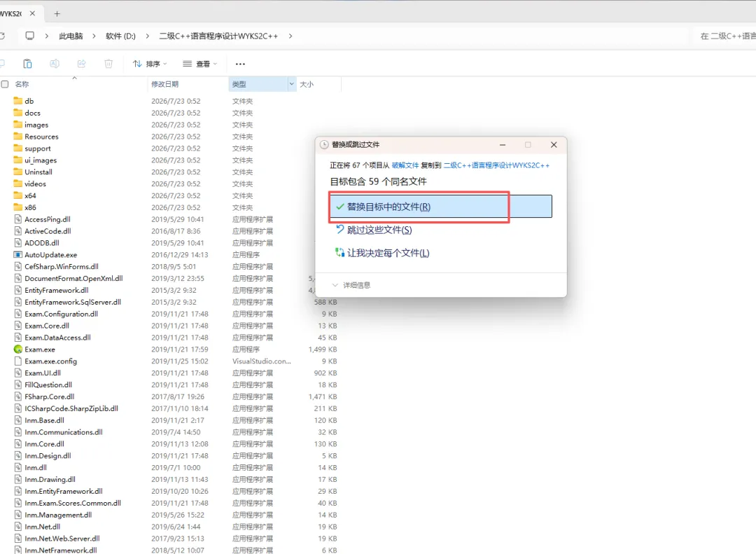Screen dimensions: 756x554
Task: Select the file named Inm.Drawing.dll
Action: (50, 479)
